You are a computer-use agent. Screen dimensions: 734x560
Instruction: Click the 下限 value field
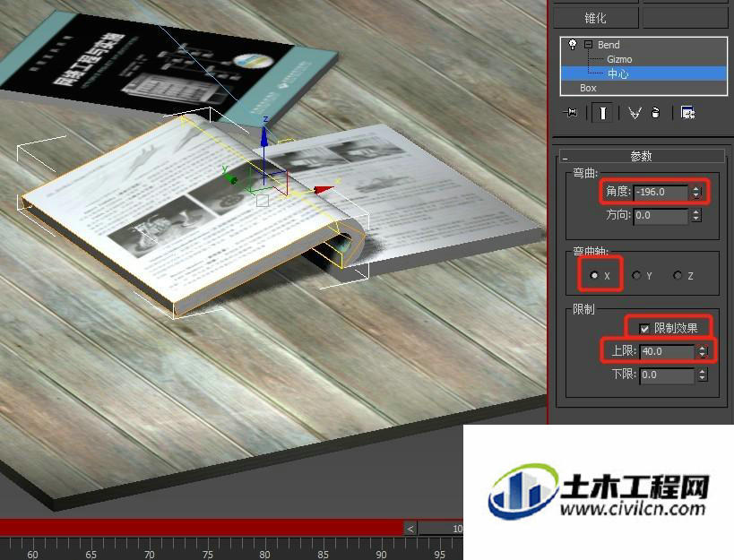(667, 375)
